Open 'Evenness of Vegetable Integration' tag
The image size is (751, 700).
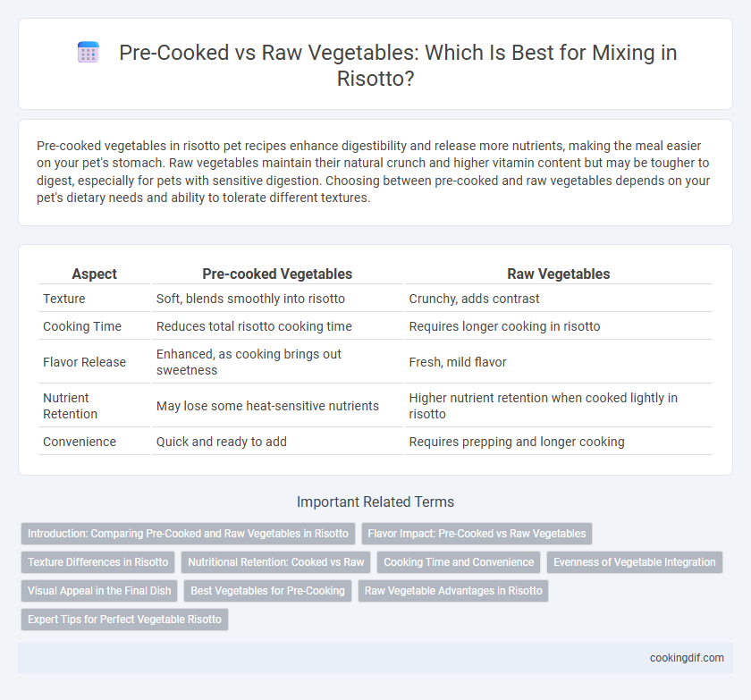click(x=634, y=562)
